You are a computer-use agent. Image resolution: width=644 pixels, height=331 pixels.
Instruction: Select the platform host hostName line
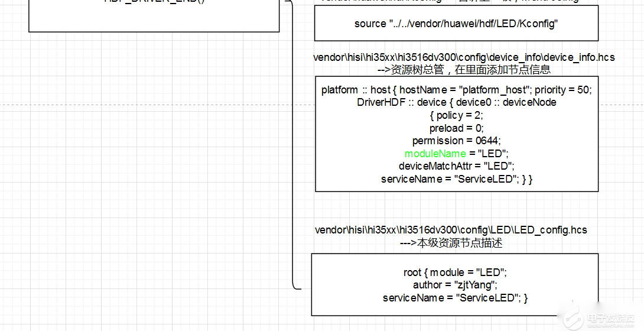(456, 90)
